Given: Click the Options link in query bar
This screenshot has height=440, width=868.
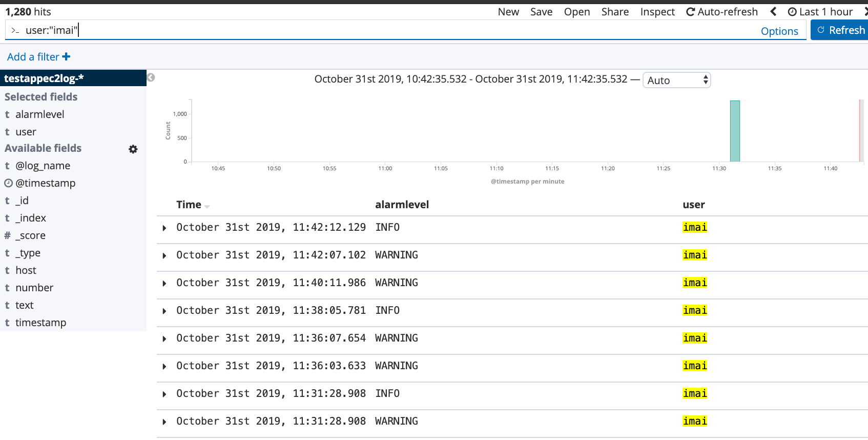Looking at the screenshot, I should coord(779,31).
